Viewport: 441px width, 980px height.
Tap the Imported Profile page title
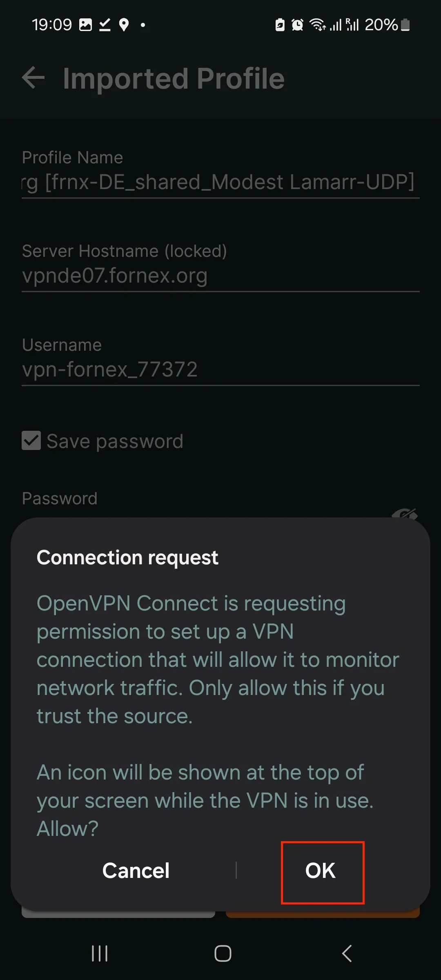tap(174, 78)
